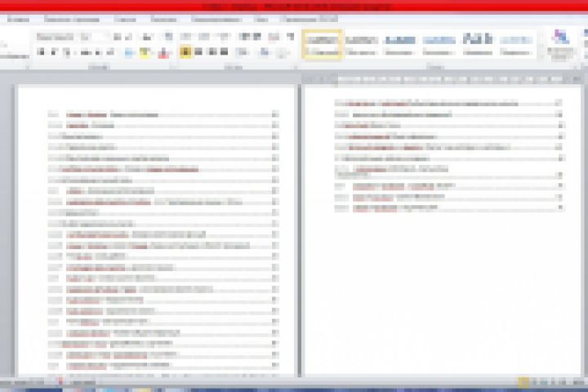Screen dimensions: 588x392
Task: Apply the Title style
Action: pos(478,45)
